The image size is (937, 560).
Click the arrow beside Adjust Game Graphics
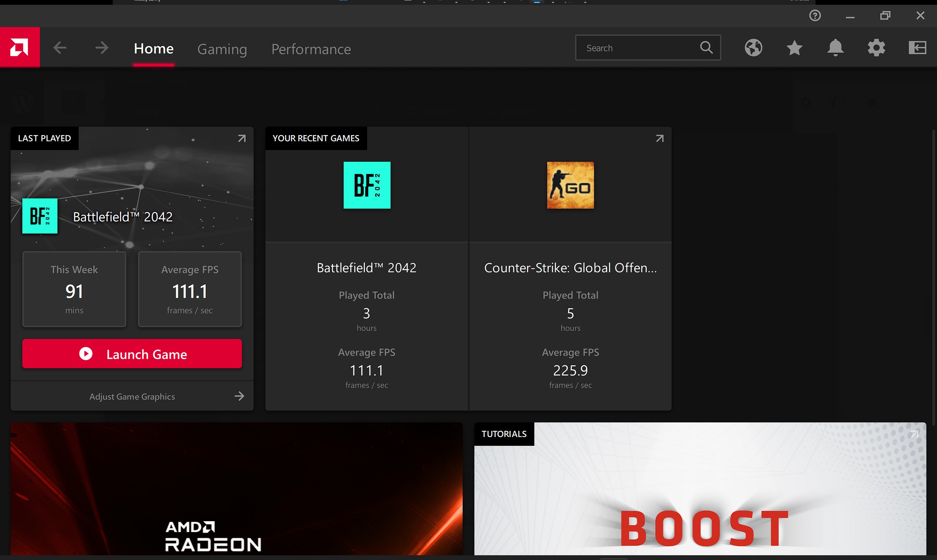[x=239, y=396]
